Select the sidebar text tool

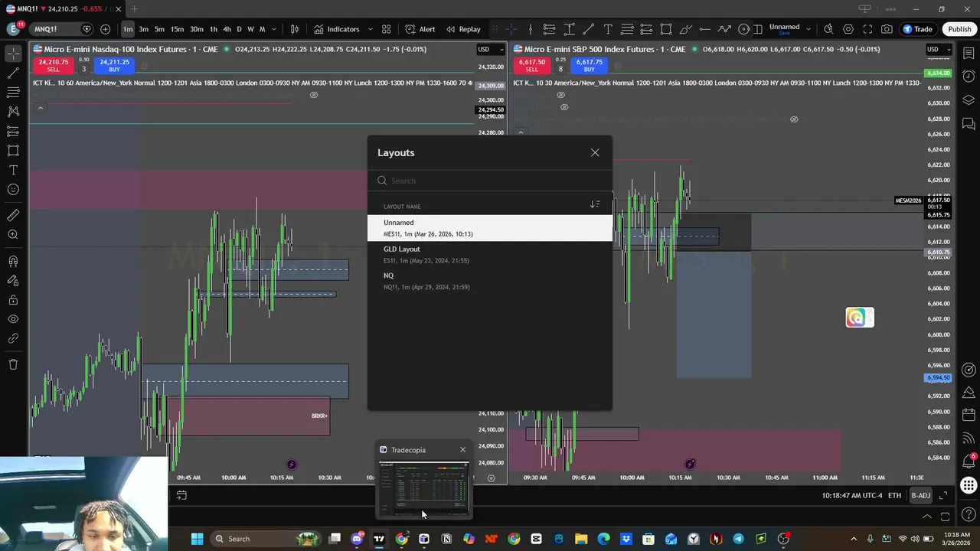(13, 170)
